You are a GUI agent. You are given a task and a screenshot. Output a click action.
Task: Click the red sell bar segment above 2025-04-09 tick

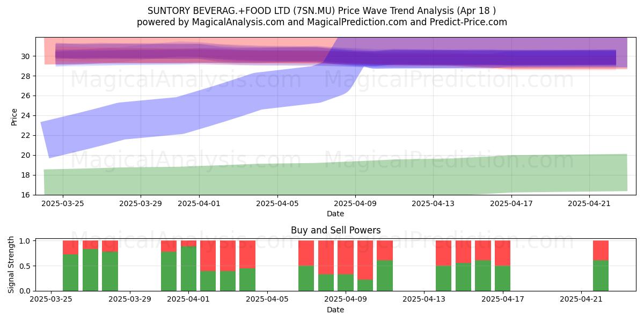(346, 258)
